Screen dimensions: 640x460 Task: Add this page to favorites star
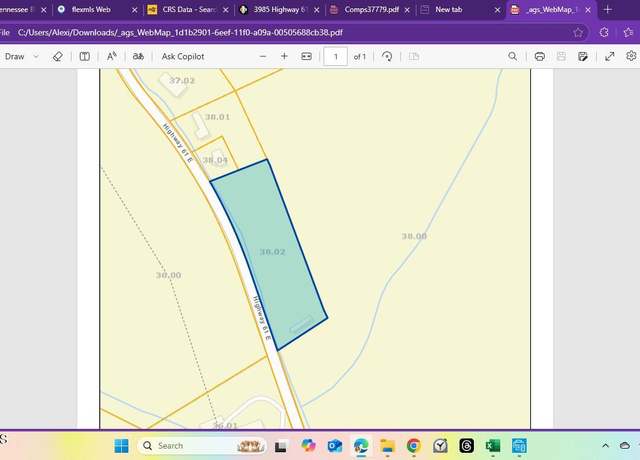pyautogui.click(x=578, y=33)
